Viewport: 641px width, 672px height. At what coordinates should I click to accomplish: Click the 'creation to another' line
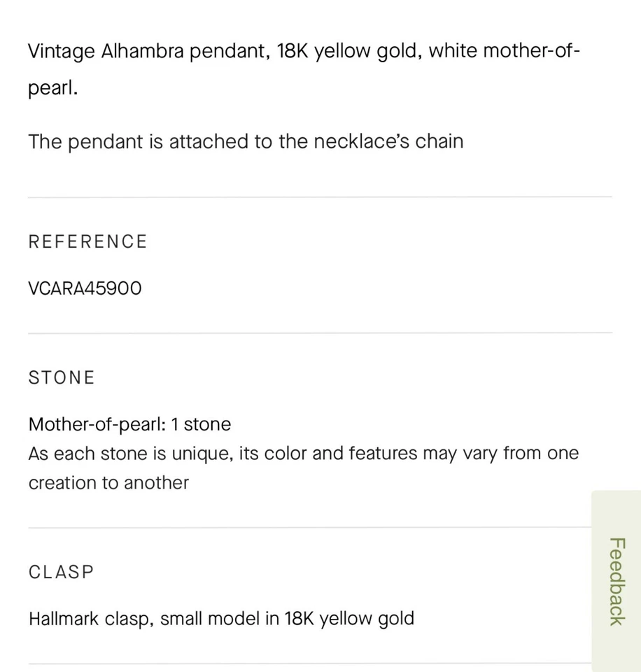(108, 483)
